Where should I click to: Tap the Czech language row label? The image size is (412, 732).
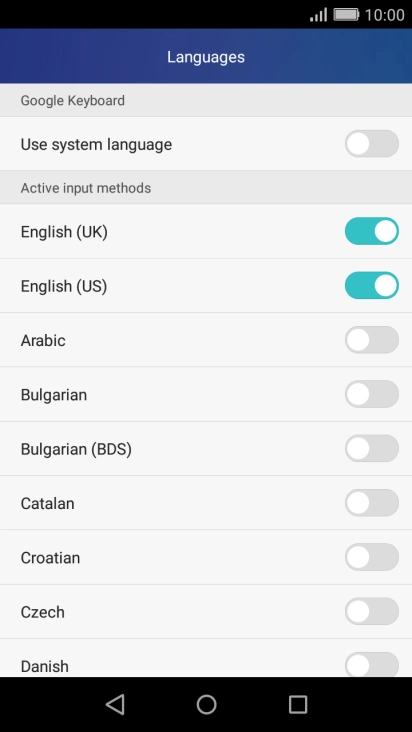click(42, 612)
